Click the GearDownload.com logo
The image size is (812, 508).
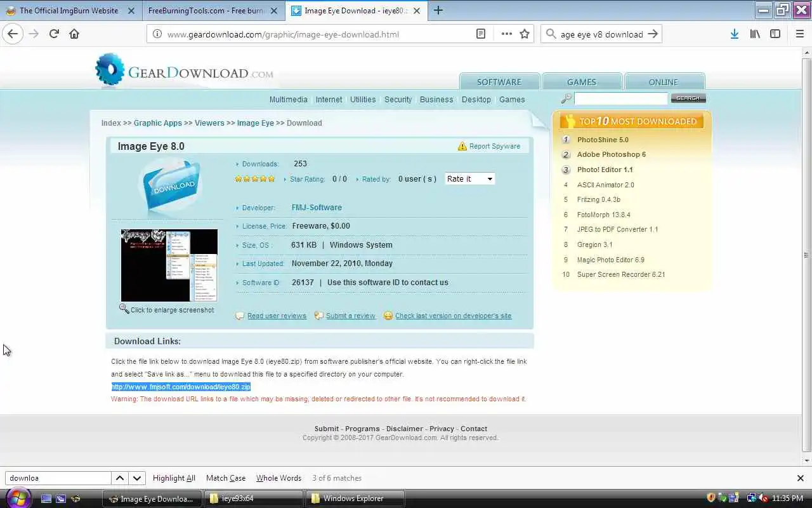184,70
